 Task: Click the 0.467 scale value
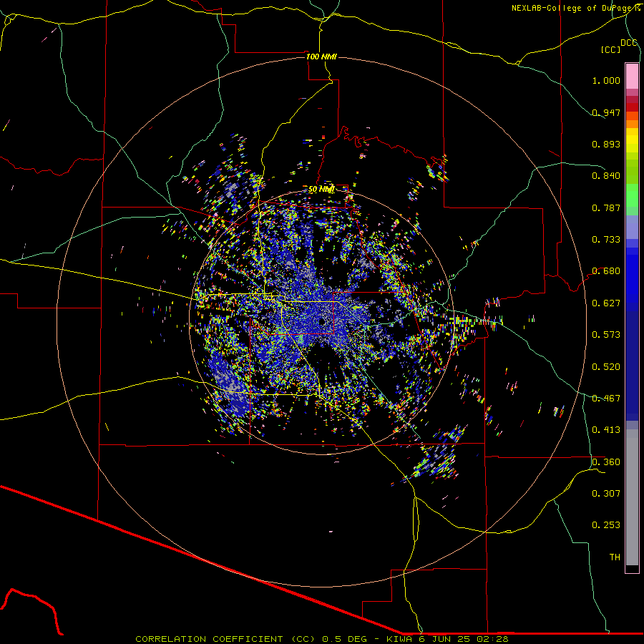tap(606, 399)
